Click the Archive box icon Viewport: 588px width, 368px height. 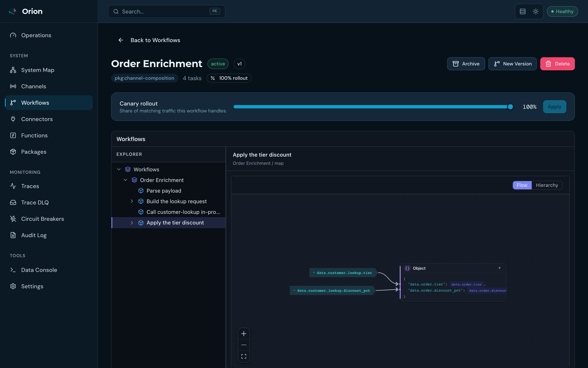(x=455, y=64)
